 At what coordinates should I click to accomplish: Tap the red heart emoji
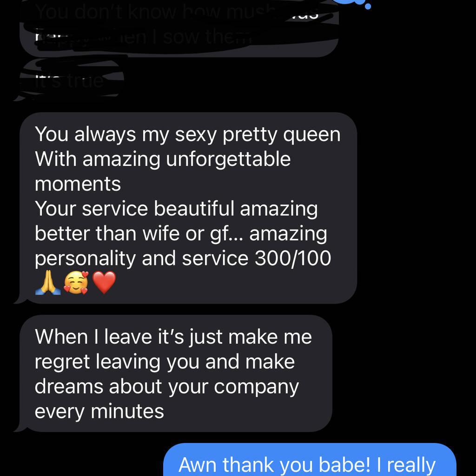point(104,283)
